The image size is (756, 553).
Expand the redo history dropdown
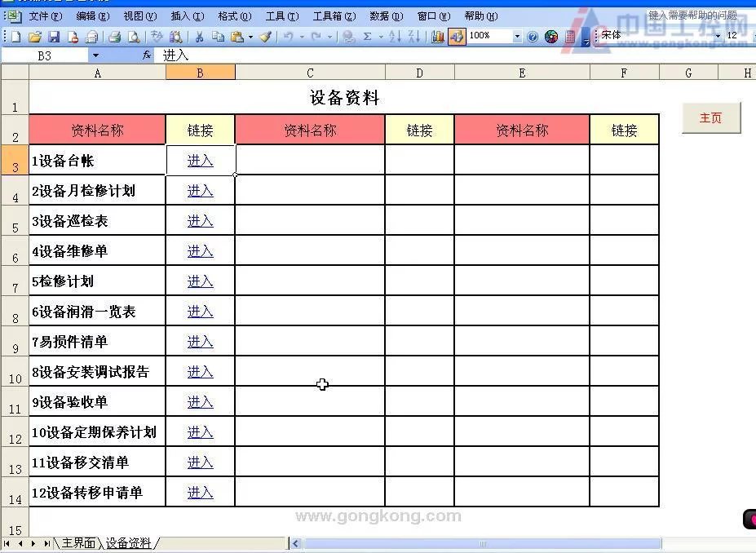click(x=329, y=36)
